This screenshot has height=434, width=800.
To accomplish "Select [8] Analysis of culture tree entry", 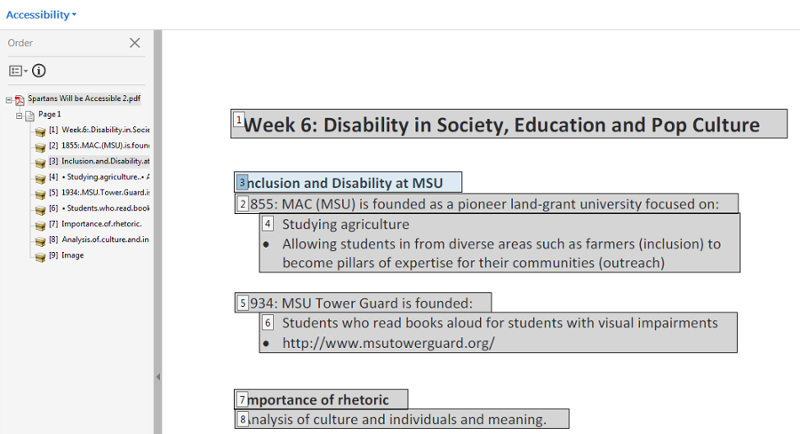I will (99, 239).
